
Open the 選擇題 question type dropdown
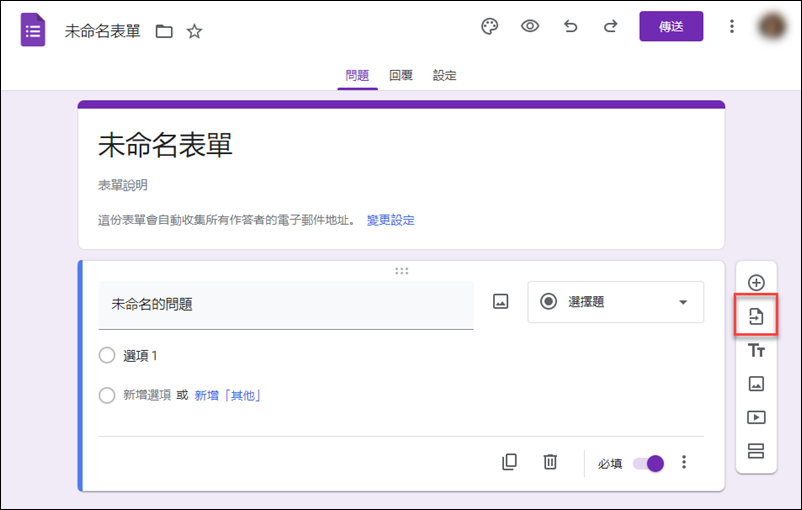coord(615,302)
